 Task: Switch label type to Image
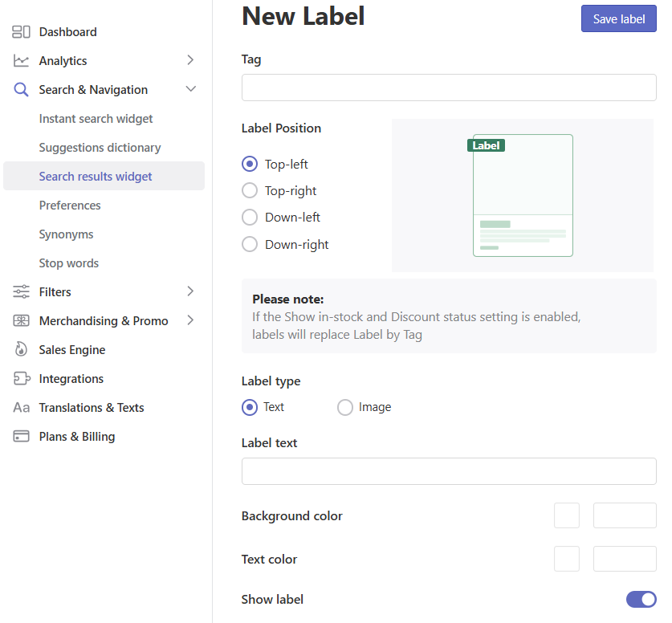point(345,407)
